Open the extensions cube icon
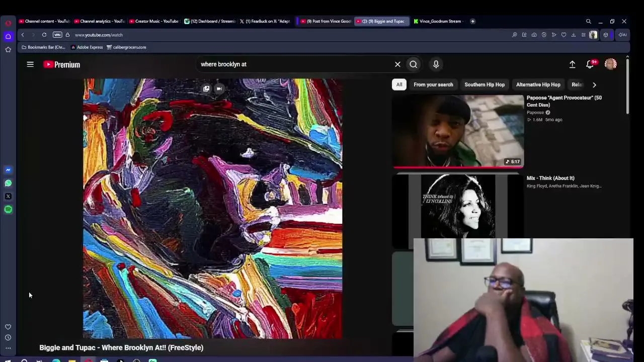The width and height of the screenshot is (644, 362). (x=606, y=35)
